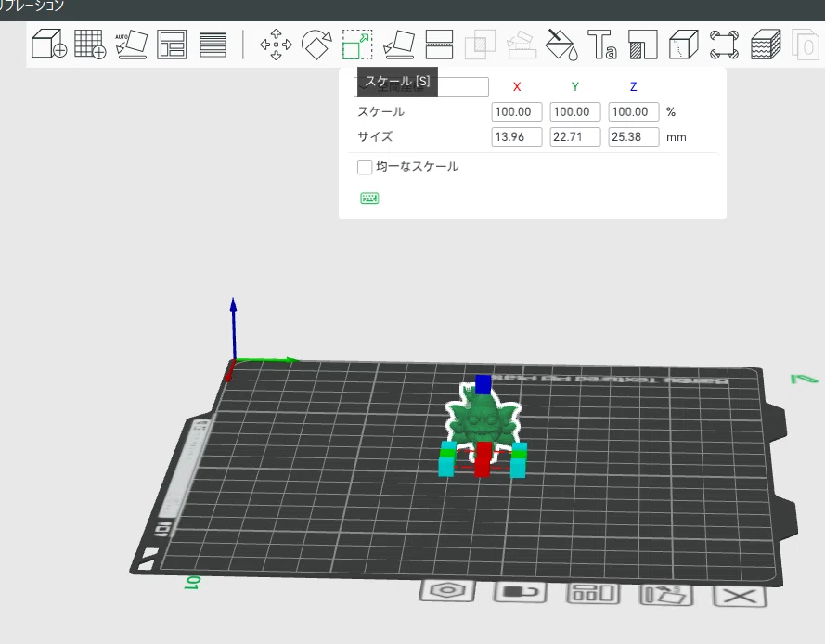Viewport: 825px width, 644px height.
Task: Select the Cut tool
Action: 439,45
